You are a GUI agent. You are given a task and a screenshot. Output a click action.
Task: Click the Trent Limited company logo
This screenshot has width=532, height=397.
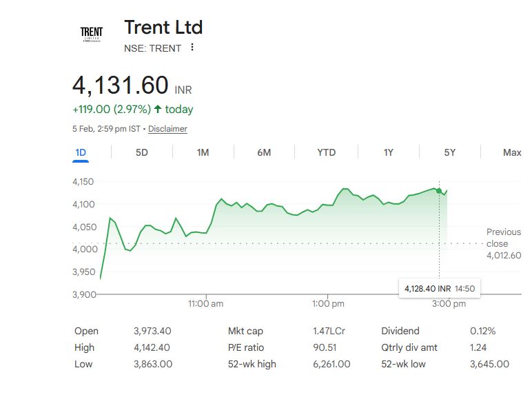[x=92, y=34]
